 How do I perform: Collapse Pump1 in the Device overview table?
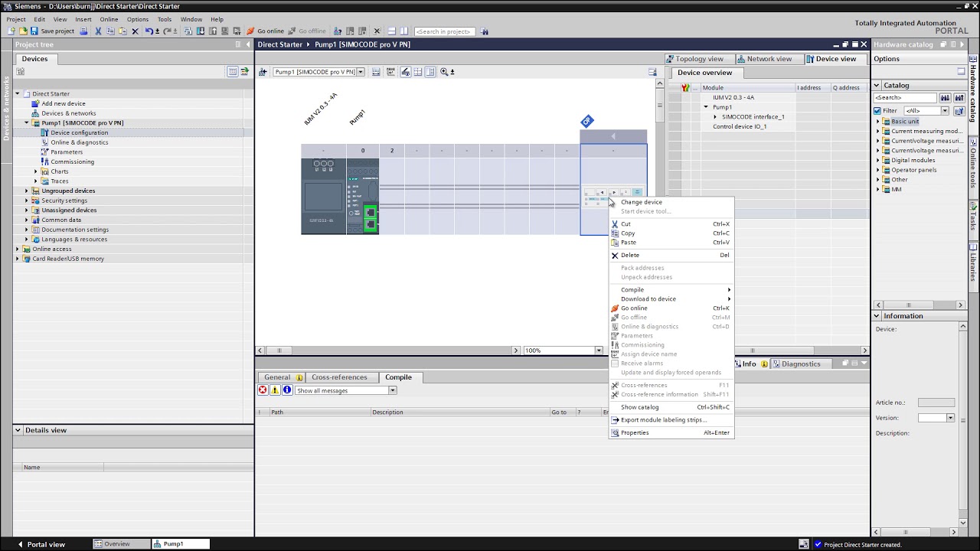coord(707,107)
